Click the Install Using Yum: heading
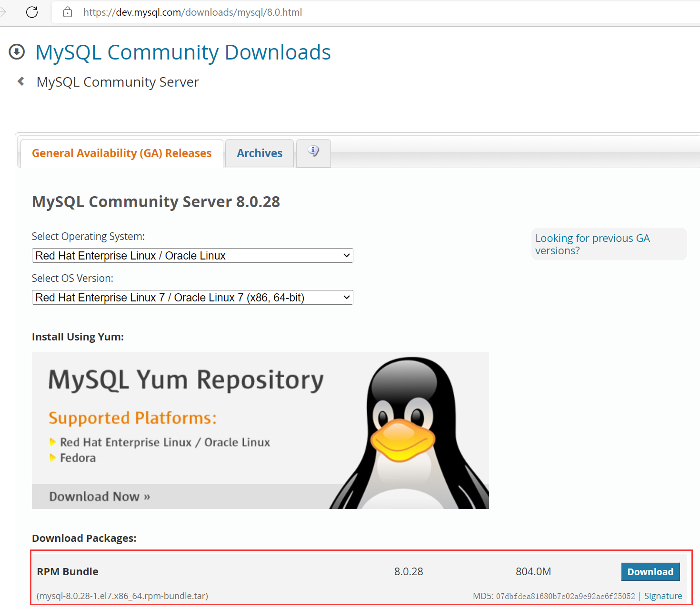700x609 pixels. [78, 337]
